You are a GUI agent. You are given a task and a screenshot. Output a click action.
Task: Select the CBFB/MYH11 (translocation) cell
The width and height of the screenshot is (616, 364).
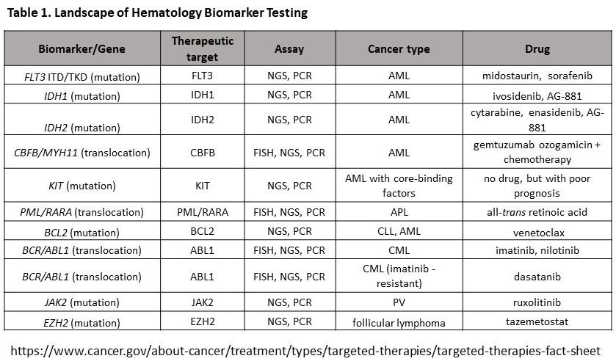pyautogui.click(x=82, y=153)
